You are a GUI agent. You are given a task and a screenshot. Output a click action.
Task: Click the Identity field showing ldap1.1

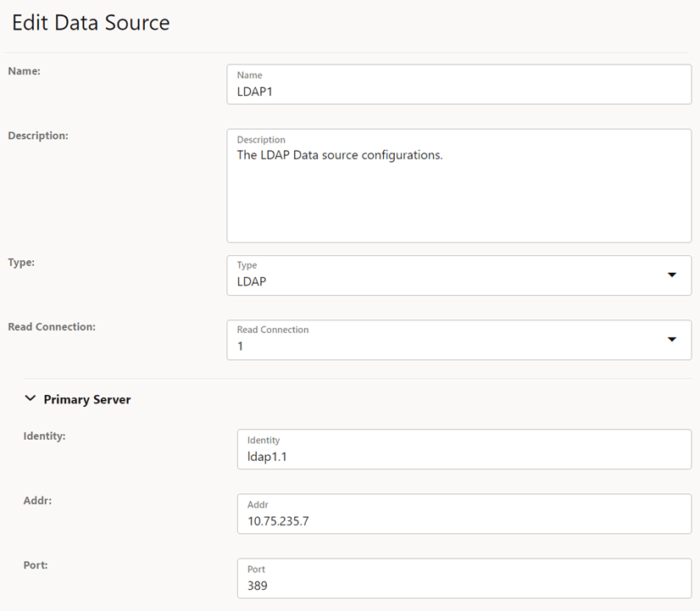(463, 456)
